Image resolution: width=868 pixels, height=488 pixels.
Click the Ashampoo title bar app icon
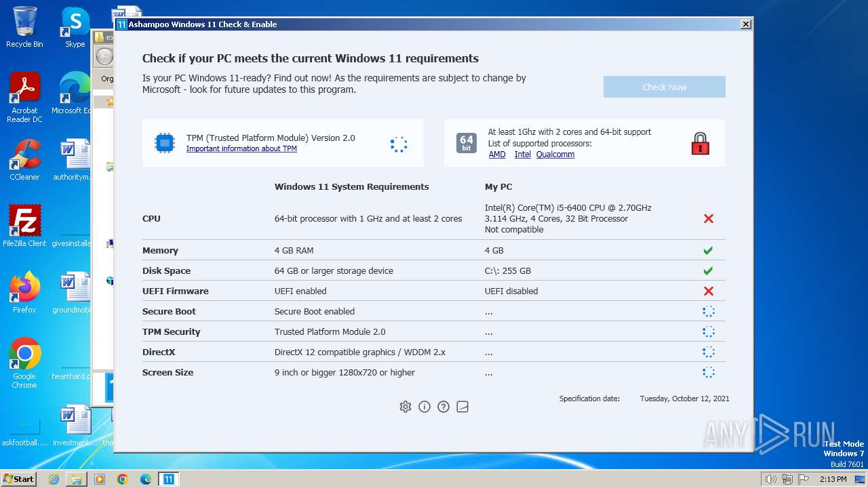click(x=121, y=24)
